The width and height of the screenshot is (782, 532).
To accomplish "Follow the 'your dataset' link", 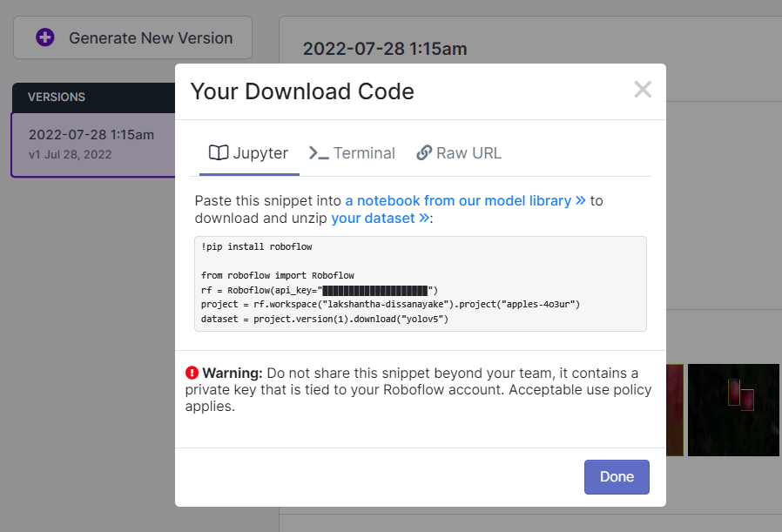I will 380,218.
